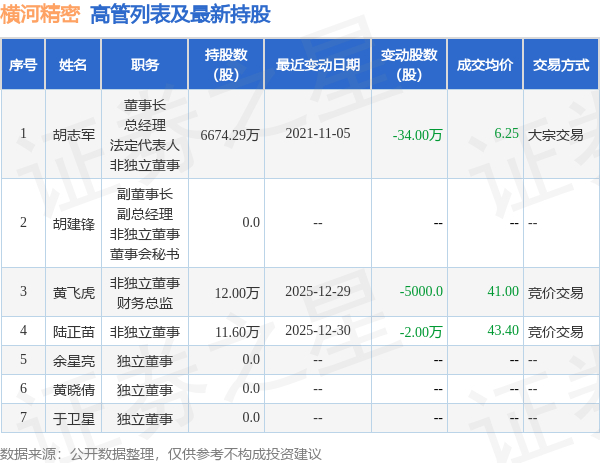The image size is (600, 463).
Task: Click holdings value 6674.29万
Action: [x=230, y=135]
